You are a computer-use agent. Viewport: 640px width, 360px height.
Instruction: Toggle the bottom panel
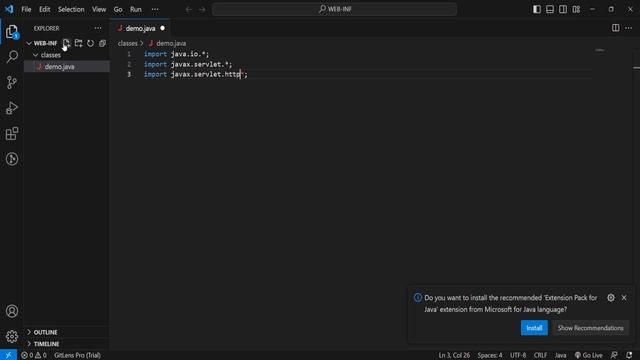coord(550,9)
